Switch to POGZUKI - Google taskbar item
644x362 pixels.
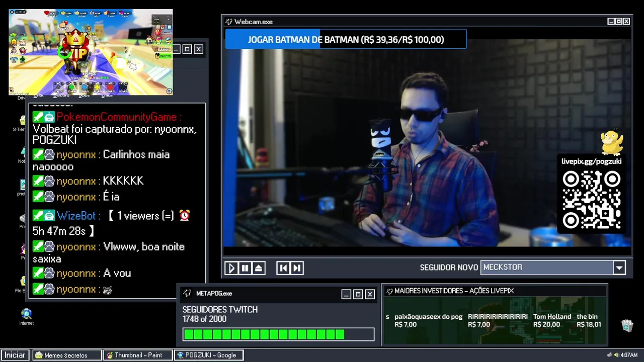208,355
